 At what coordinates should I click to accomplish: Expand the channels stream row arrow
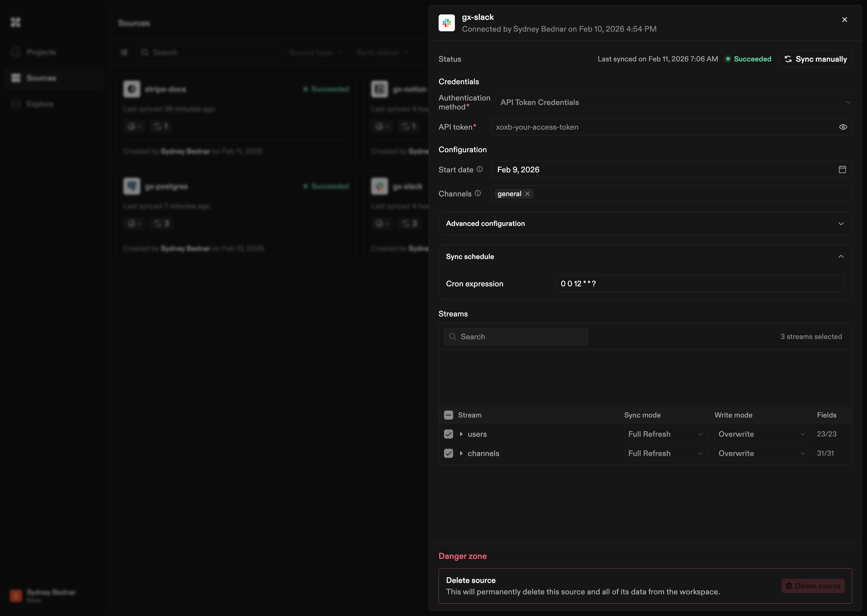(x=461, y=453)
